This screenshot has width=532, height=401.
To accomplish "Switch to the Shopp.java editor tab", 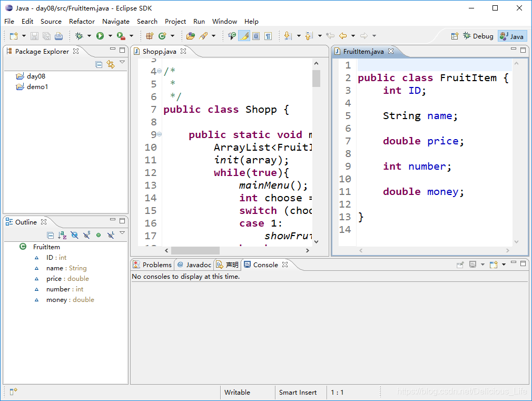I will (159, 51).
